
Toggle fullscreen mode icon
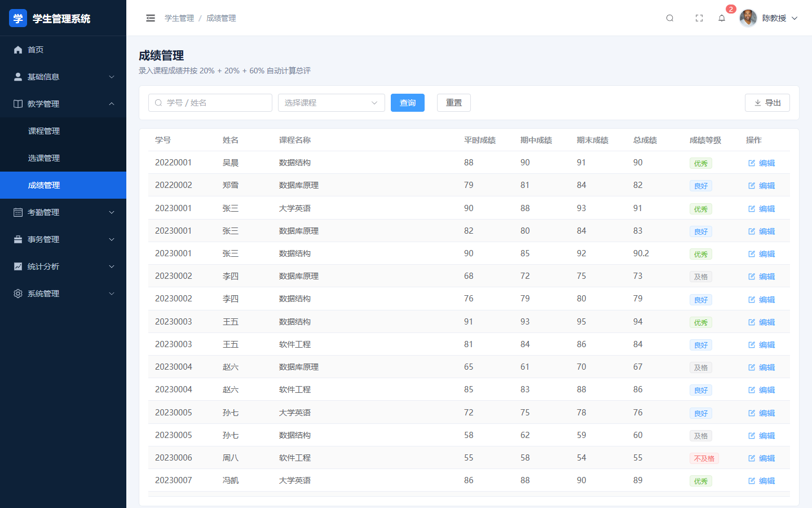699,18
